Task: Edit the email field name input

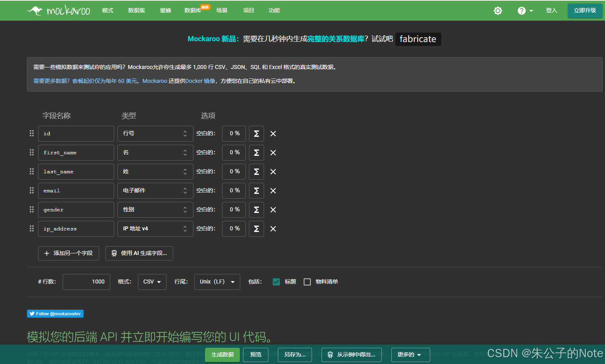Action: [x=76, y=191]
